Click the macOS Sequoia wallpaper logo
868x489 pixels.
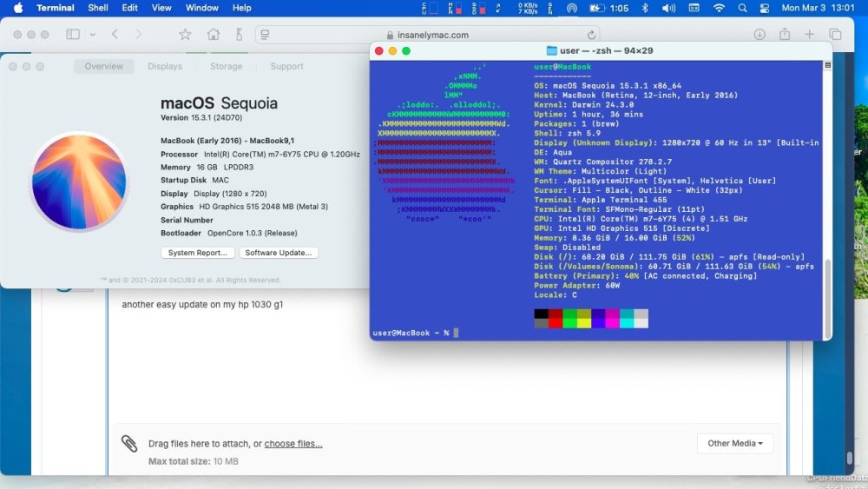click(79, 182)
